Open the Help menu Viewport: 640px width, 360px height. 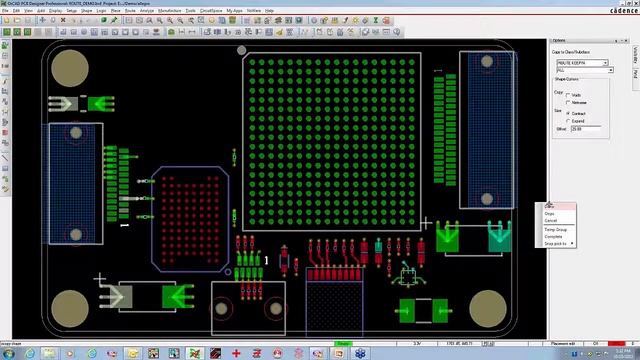[x=269, y=11]
